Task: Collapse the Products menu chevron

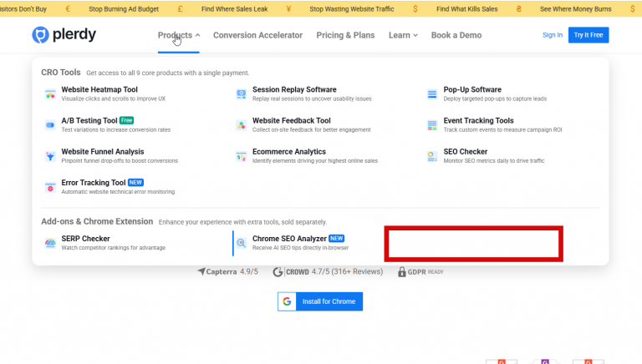Action: click(198, 35)
